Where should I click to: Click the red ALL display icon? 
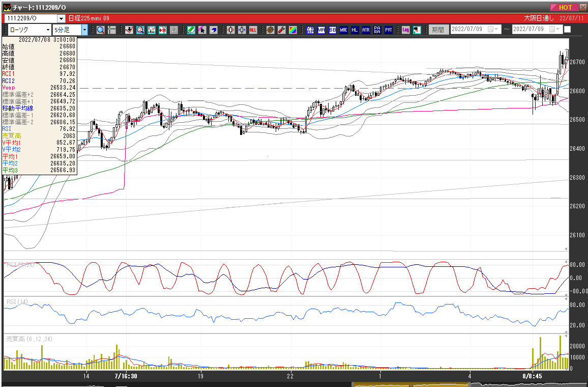253,30
